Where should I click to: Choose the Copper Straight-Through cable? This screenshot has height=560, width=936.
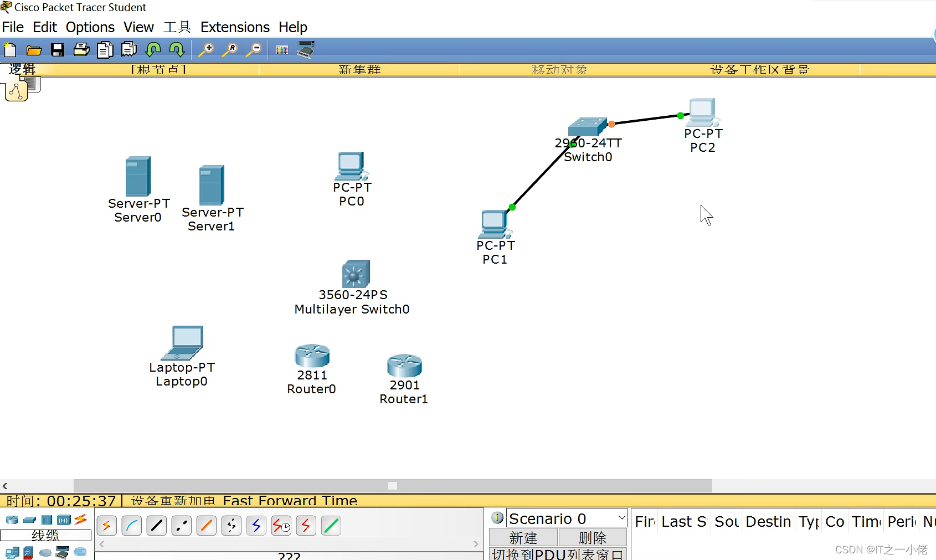pyautogui.click(x=157, y=525)
